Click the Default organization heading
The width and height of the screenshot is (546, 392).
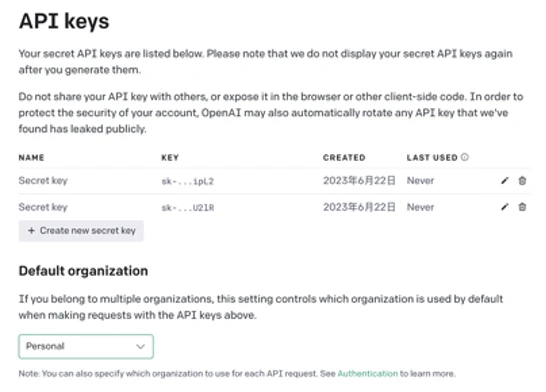pyautogui.click(x=83, y=271)
